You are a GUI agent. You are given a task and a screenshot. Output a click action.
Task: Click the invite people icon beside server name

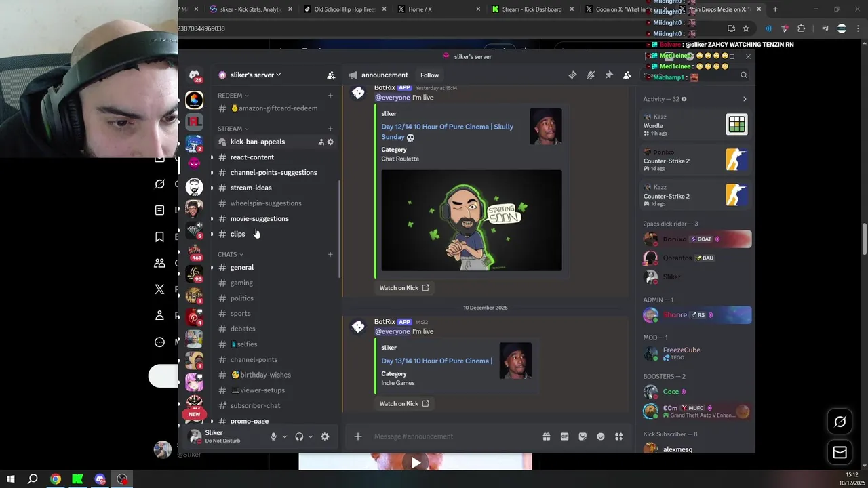click(x=331, y=75)
